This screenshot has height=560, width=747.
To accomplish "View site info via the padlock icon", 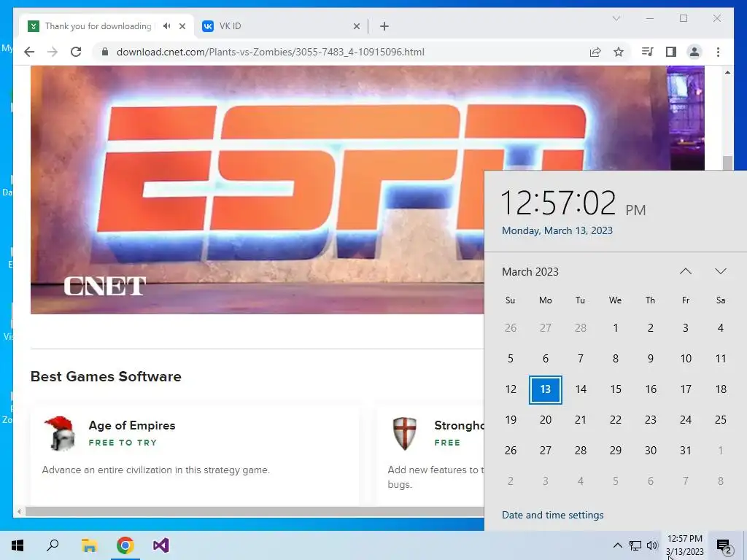I will 105,52.
